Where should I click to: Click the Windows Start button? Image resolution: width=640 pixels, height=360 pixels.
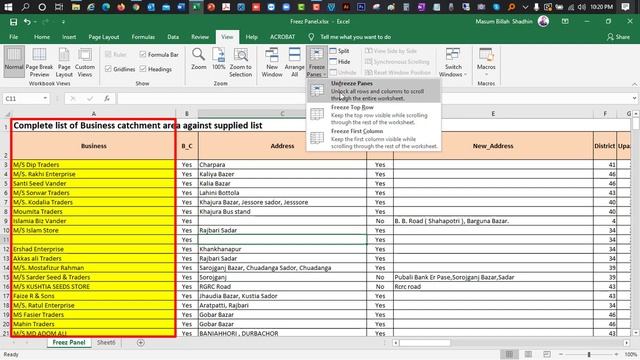tap(8, 7)
